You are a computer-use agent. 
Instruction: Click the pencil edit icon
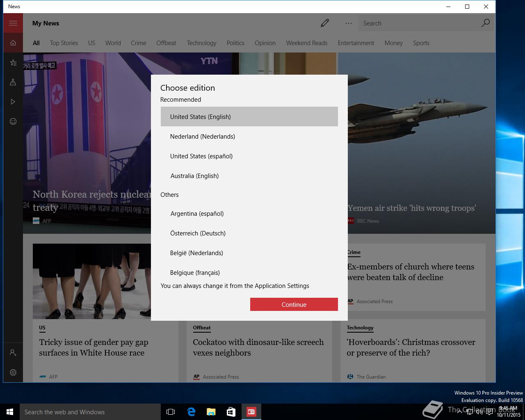pyautogui.click(x=325, y=23)
